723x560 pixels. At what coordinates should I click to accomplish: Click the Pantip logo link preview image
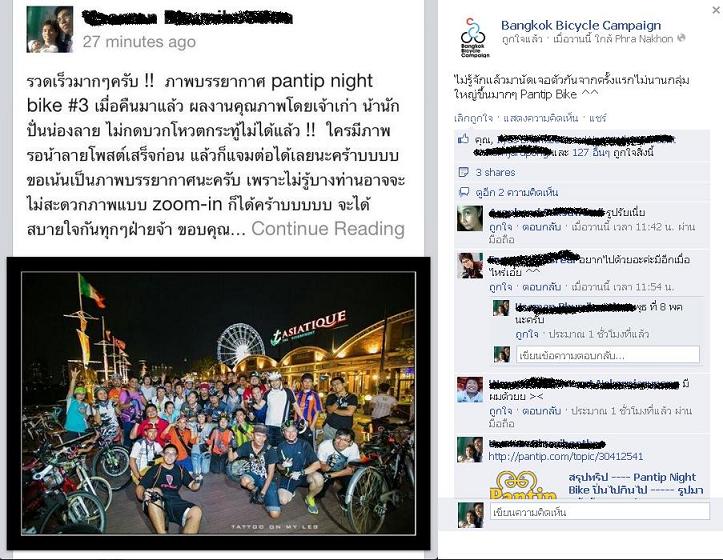(x=523, y=484)
